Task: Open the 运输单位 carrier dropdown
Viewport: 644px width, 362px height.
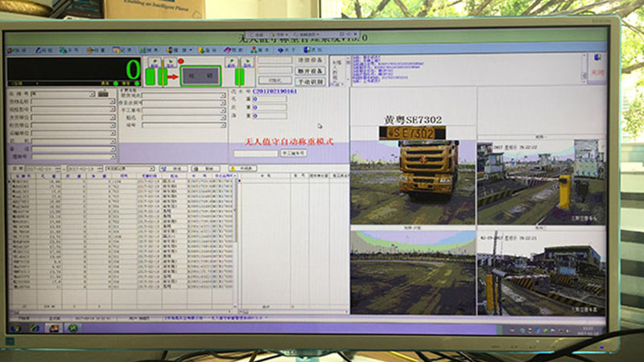Action: (x=112, y=133)
